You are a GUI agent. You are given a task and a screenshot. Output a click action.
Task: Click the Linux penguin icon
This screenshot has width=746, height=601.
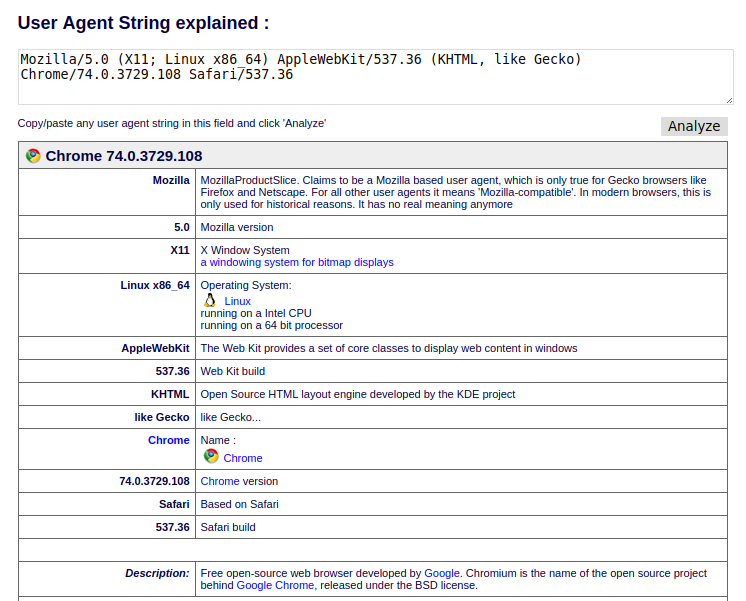[210, 300]
